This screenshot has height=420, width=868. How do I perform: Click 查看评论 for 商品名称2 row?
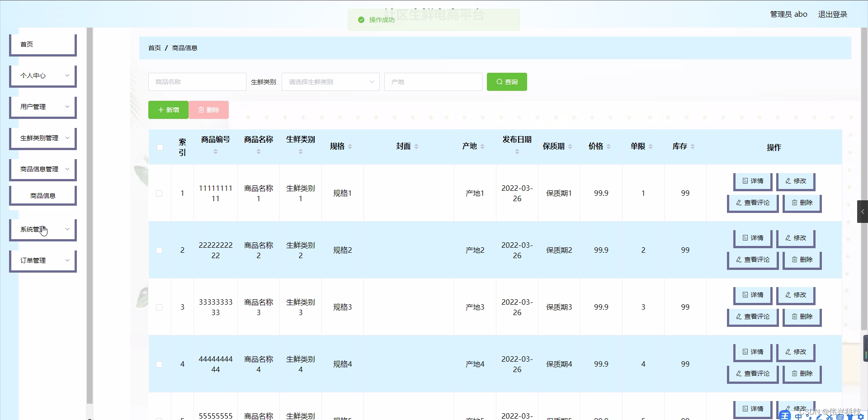(753, 260)
